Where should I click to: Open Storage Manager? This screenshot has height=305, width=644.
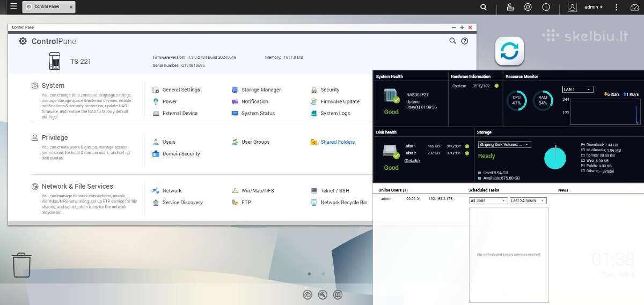tap(257, 90)
